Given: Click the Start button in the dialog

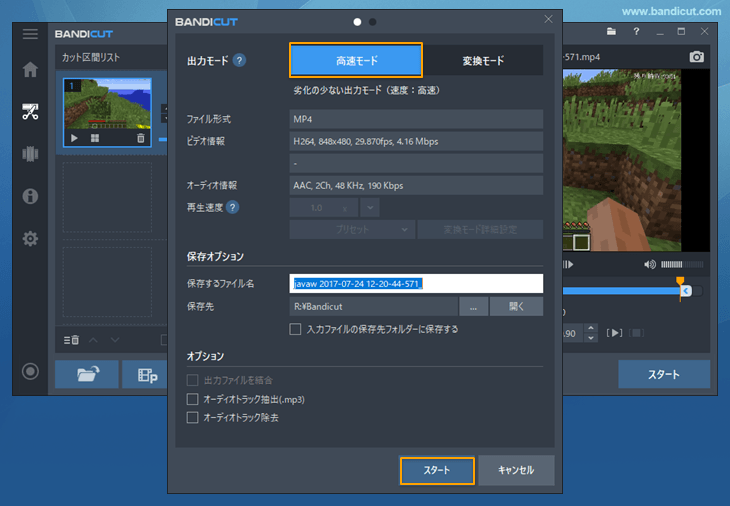Looking at the screenshot, I should click(x=437, y=470).
